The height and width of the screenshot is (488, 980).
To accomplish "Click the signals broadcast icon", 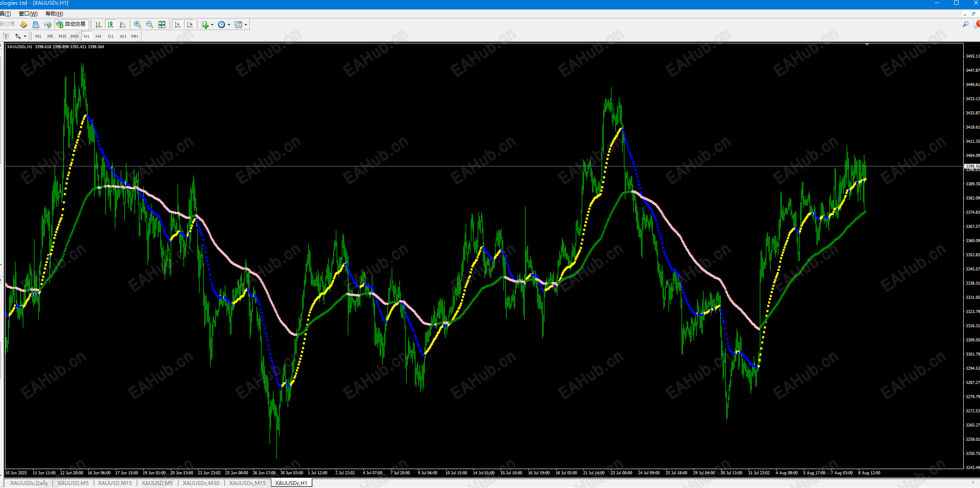I will click(48, 25).
